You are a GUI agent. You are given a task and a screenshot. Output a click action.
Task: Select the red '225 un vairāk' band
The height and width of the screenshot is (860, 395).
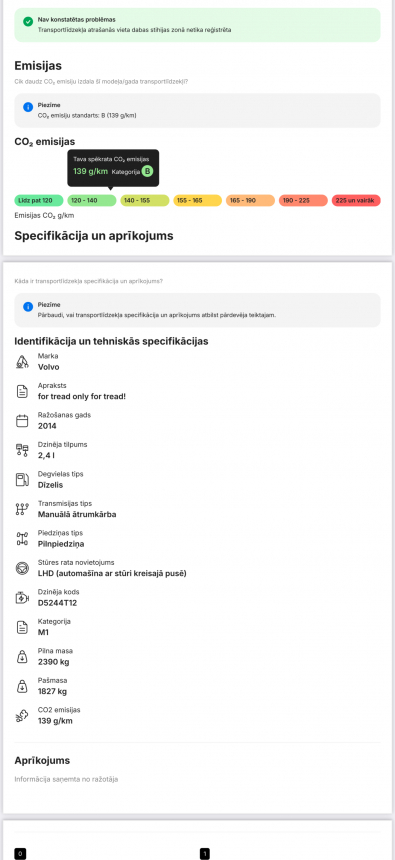(356, 200)
